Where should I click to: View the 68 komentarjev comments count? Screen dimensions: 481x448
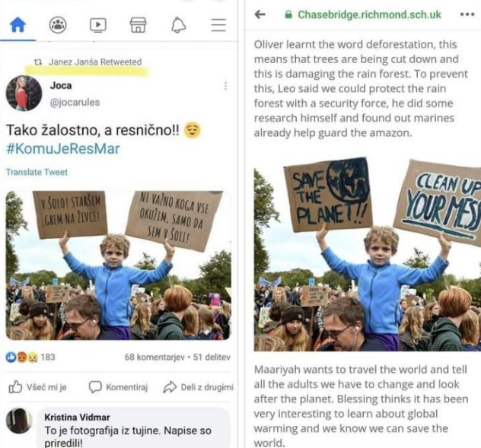coord(155,357)
